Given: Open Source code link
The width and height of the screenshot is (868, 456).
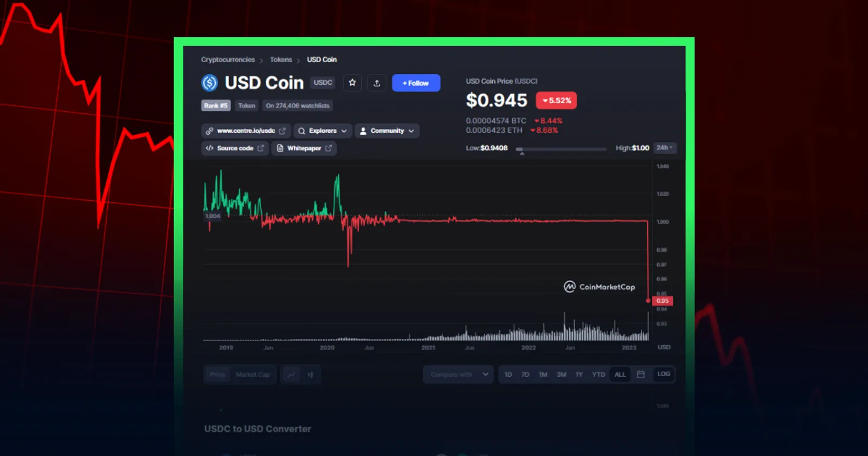Looking at the screenshot, I should pos(235,148).
